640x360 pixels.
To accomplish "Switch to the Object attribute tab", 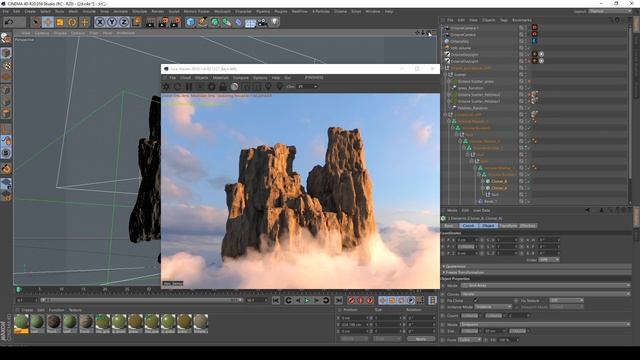I will click(488, 226).
